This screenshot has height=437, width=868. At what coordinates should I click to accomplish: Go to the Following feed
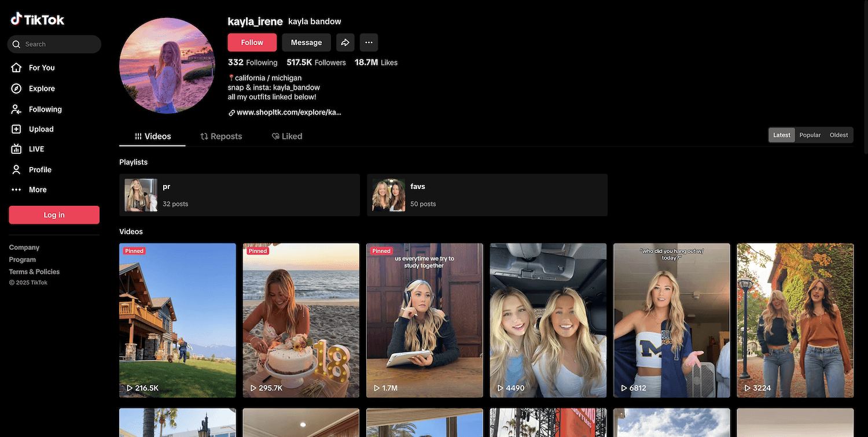pos(45,109)
